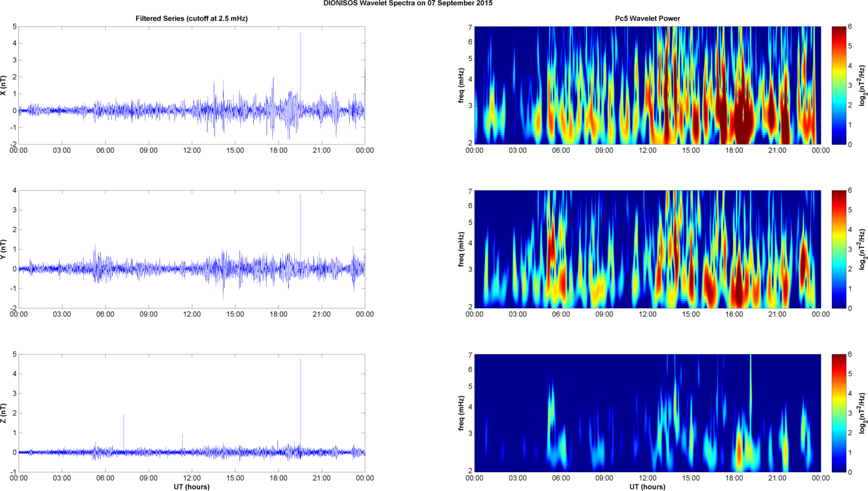Select the 'Pc5 Wavelet Power' column heading

point(647,18)
